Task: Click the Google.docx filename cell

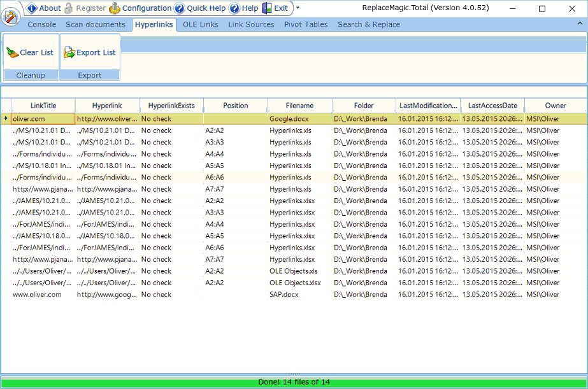Action: tap(299, 119)
